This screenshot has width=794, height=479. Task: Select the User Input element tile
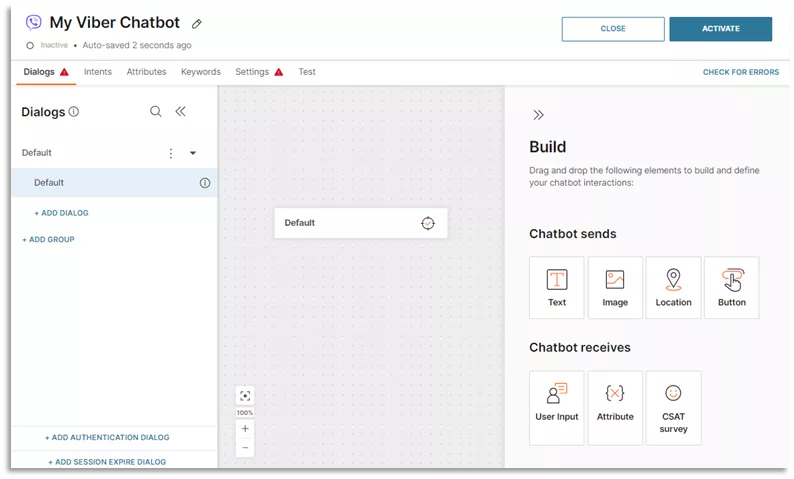(x=557, y=408)
